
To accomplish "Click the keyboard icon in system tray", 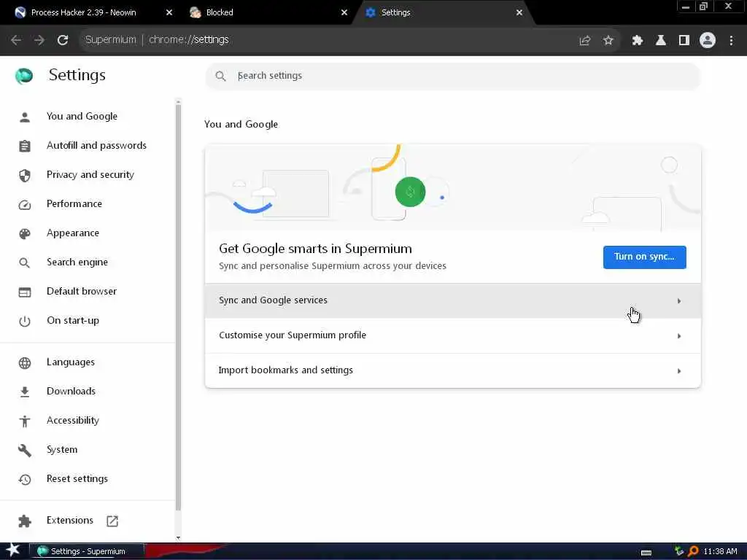I will [646, 553].
